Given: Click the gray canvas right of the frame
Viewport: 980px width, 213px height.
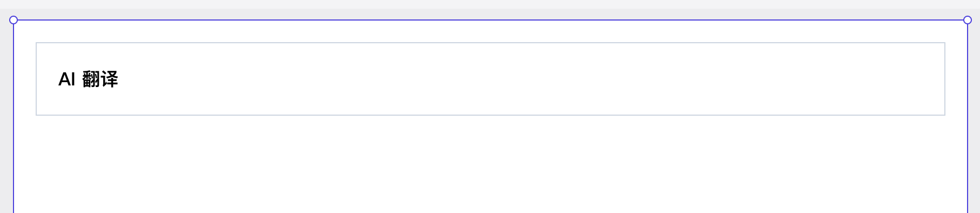Looking at the screenshot, I should [x=974, y=119].
